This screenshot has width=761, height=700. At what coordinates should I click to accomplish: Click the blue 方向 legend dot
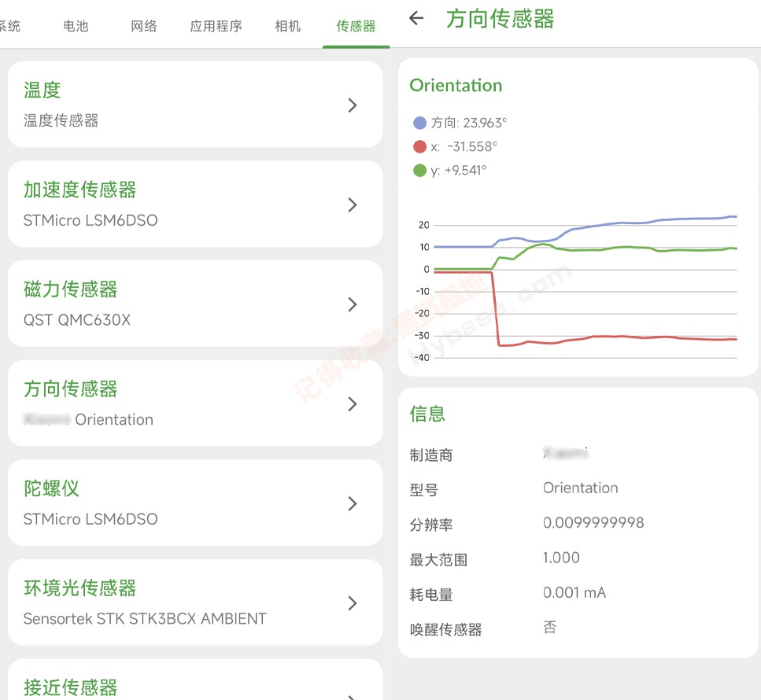(x=419, y=123)
